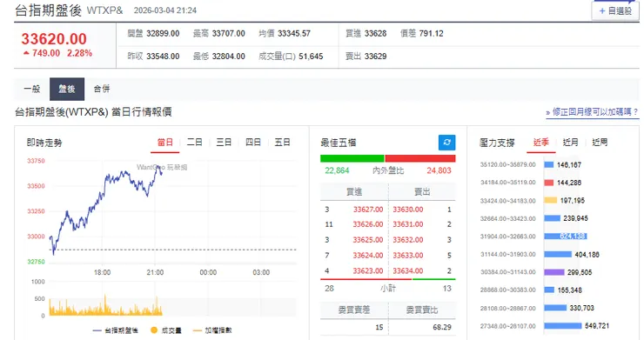This screenshot has height=340, width=644.
Task: Click range label 28108.00~28867.00
Action: (508, 309)
